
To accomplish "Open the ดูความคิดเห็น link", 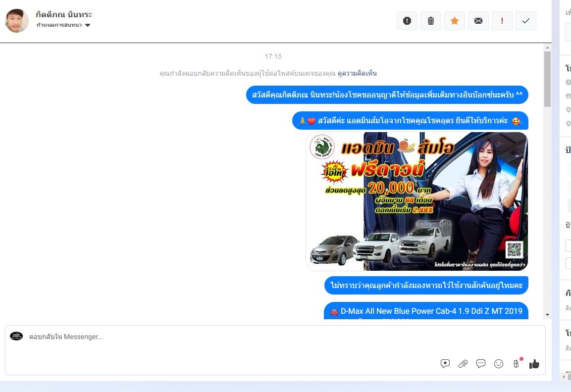I will tap(357, 73).
